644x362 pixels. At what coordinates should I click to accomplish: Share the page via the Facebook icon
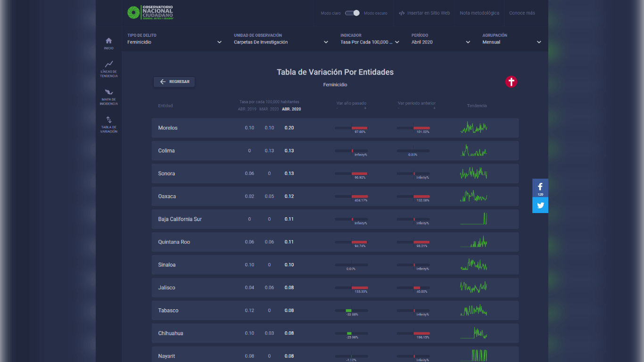click(540, 187)
